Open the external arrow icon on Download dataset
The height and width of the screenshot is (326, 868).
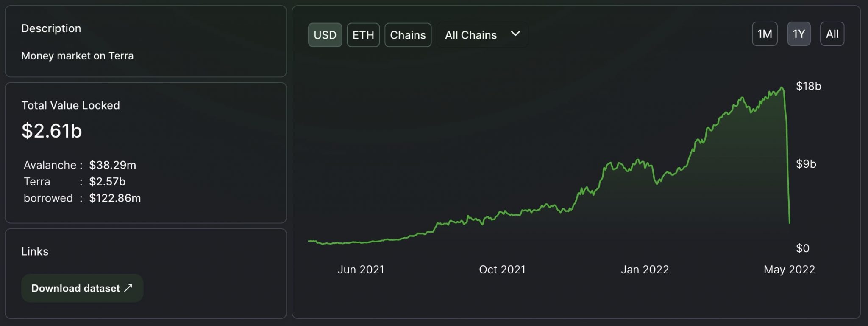pyautogui.click(x=128, y=288)
